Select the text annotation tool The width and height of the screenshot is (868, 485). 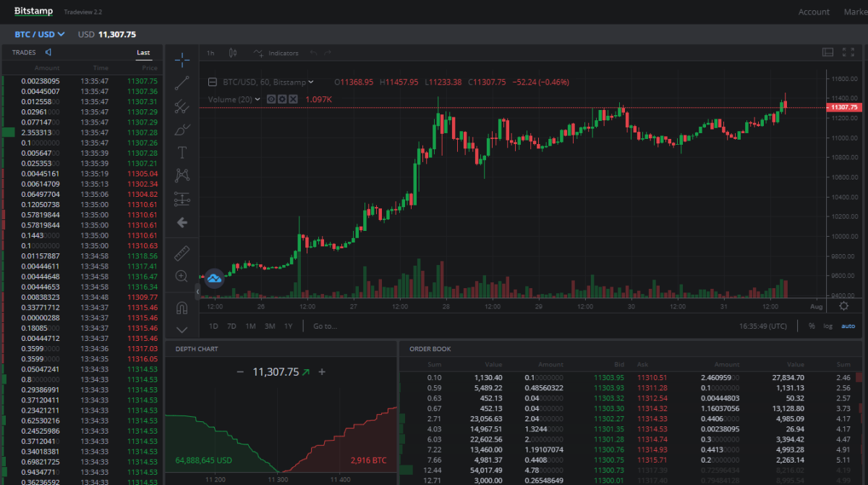[x=182, y=153]
